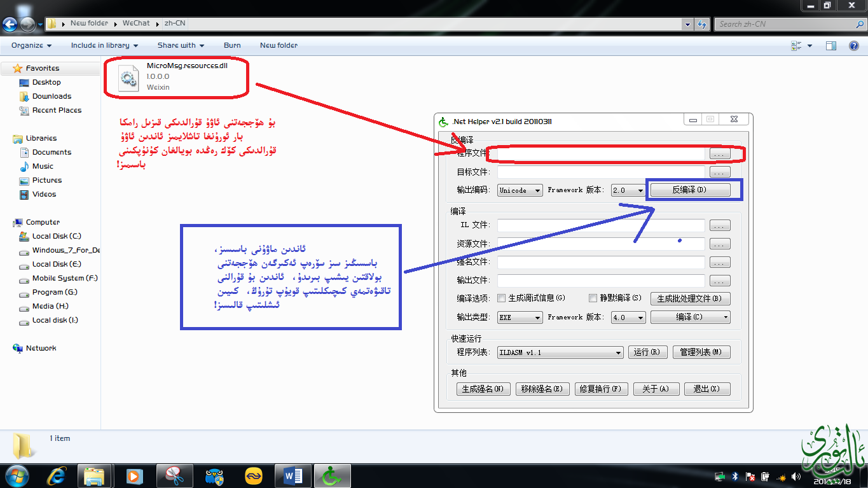This screenshot has width=868, height=488.
Task: Browse for 资源文件 with its ... button
Action: click(x=720, y=244)
